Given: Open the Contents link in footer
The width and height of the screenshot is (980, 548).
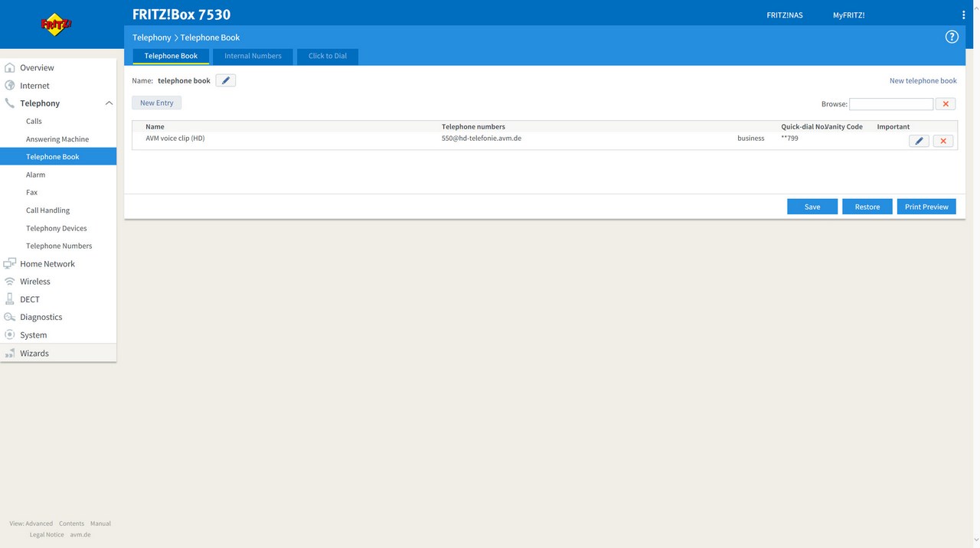Looking at the screenshot, I should point(71,524).
